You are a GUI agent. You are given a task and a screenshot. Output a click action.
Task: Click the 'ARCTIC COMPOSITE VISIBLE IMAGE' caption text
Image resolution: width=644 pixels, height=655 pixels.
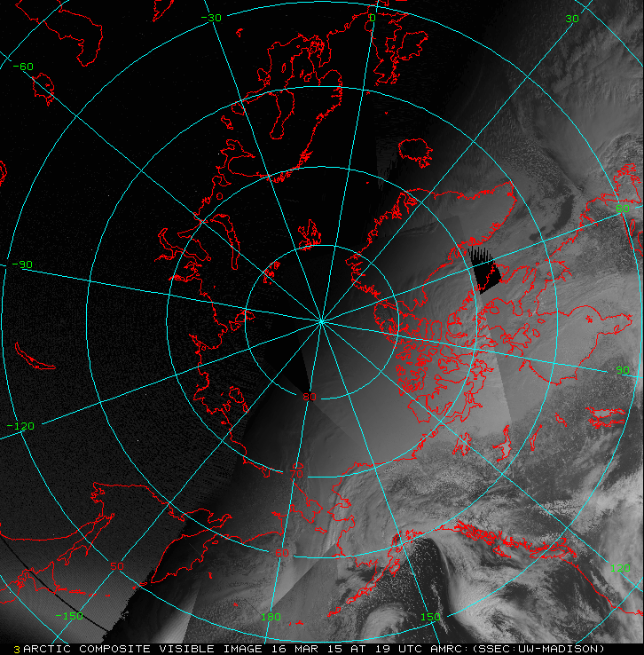coord(143,649)
